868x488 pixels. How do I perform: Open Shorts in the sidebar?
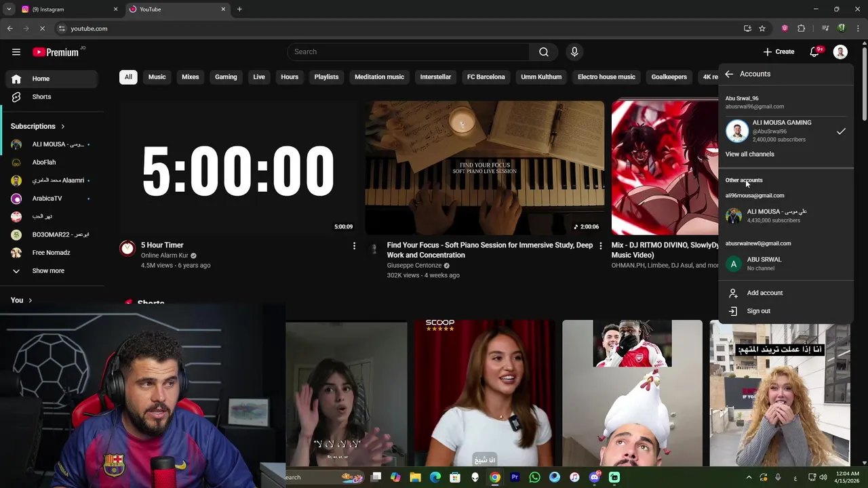click(52, 97)
